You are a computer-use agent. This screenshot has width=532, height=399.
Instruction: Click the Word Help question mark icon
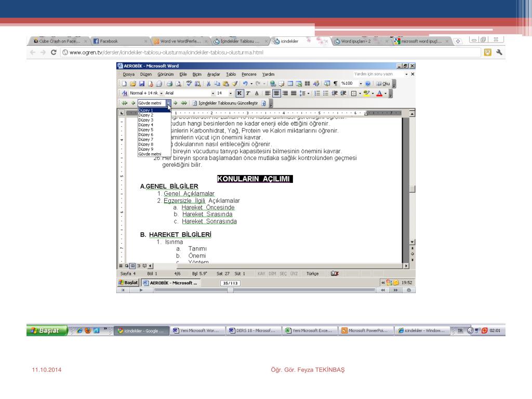click(x=368, y=84)
